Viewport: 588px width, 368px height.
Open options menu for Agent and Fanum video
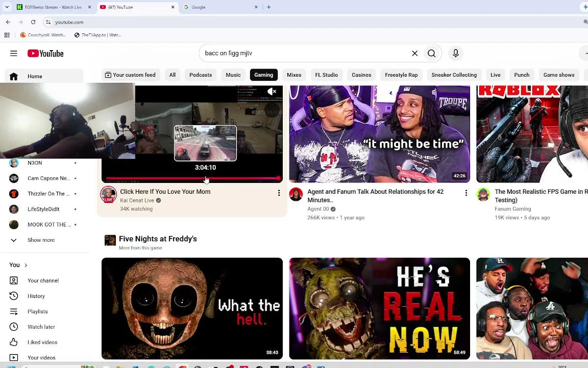[466, 193]
